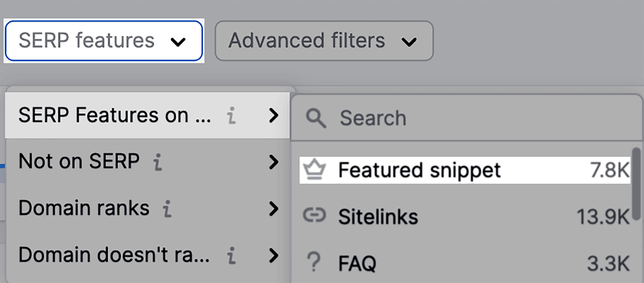Click info icon beside SERP Features on
Screen dimensions: 644x283
tap(231, 116)
